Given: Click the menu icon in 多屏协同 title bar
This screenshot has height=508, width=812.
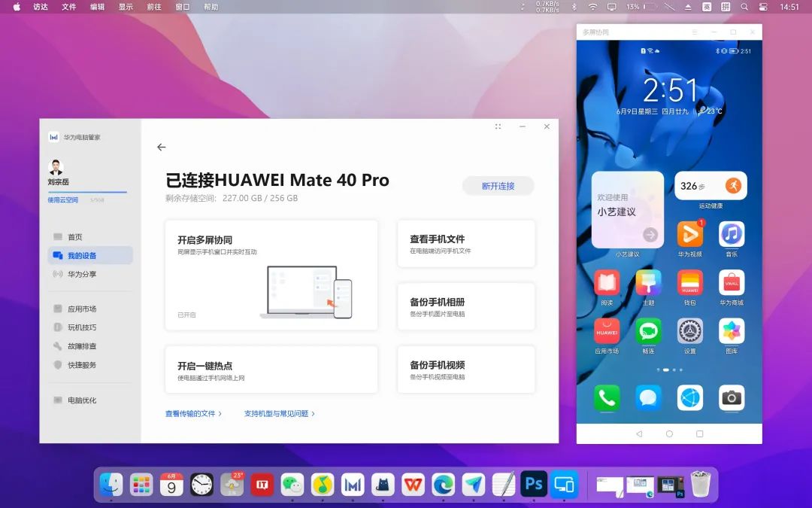Looking at the screenshot, I should 695,32.
